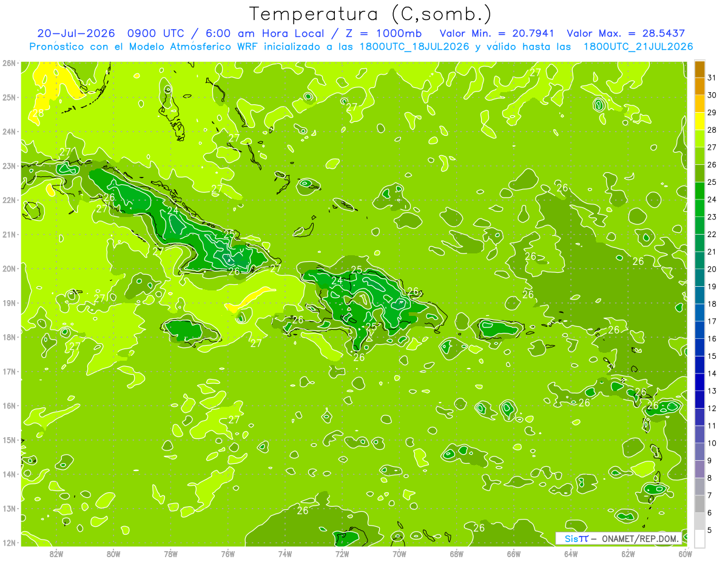This screenshot has width=728, height=562.
Task: Click 'Valor Max. = 28.5437' value
Action: coord(627,33)
